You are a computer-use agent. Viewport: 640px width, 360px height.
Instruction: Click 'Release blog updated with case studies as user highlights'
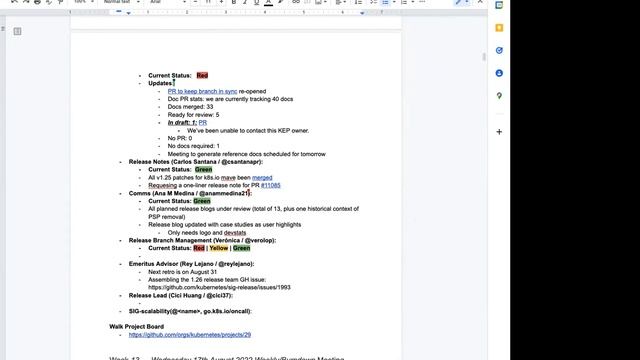tap(224, 224)
